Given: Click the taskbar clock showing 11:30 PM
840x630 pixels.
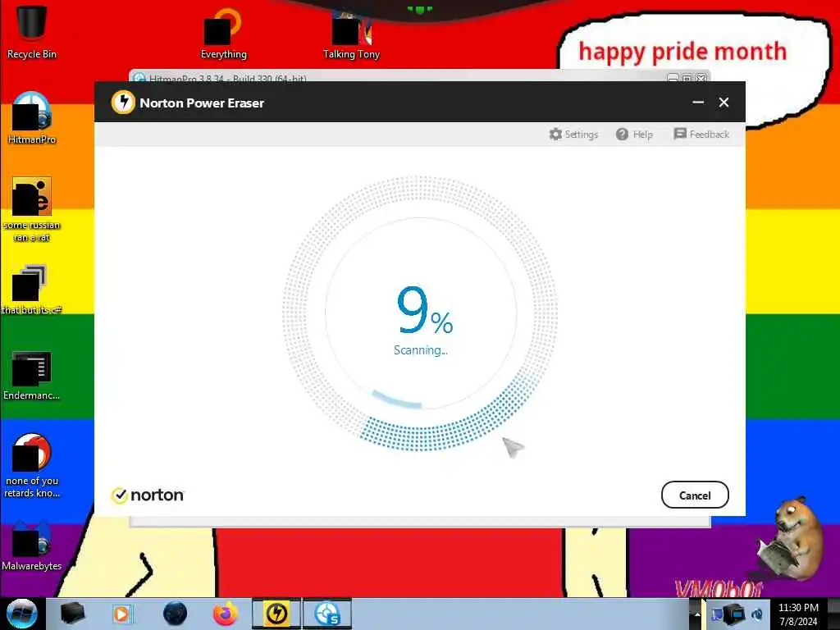Looking at the screenshot, I should point(798,614).
